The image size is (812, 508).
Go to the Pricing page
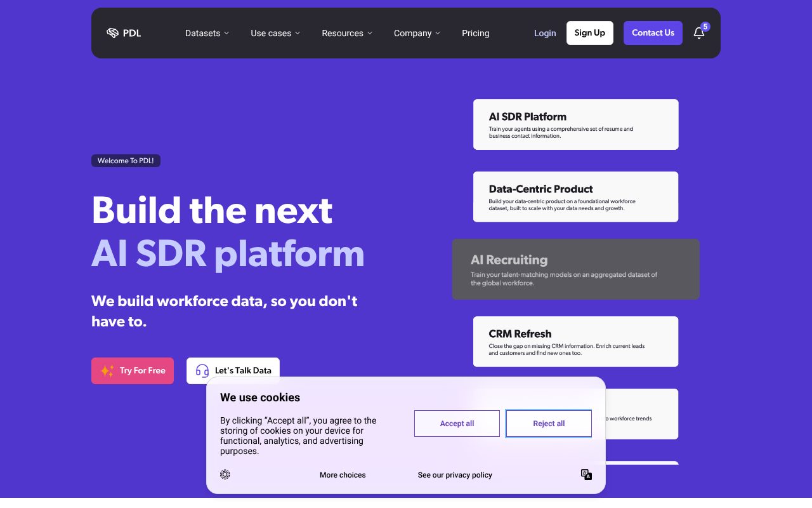pyautogui.click(x=476, y=33)
